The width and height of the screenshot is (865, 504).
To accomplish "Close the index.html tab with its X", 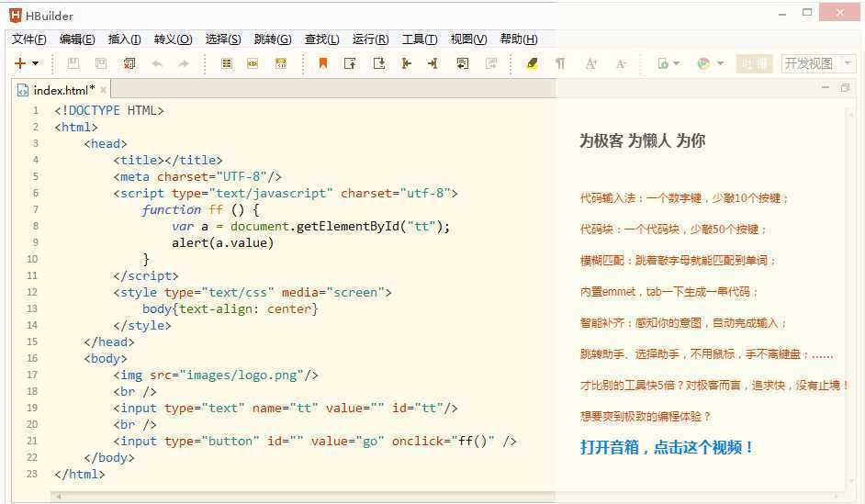I will click(x=103, y=89).
